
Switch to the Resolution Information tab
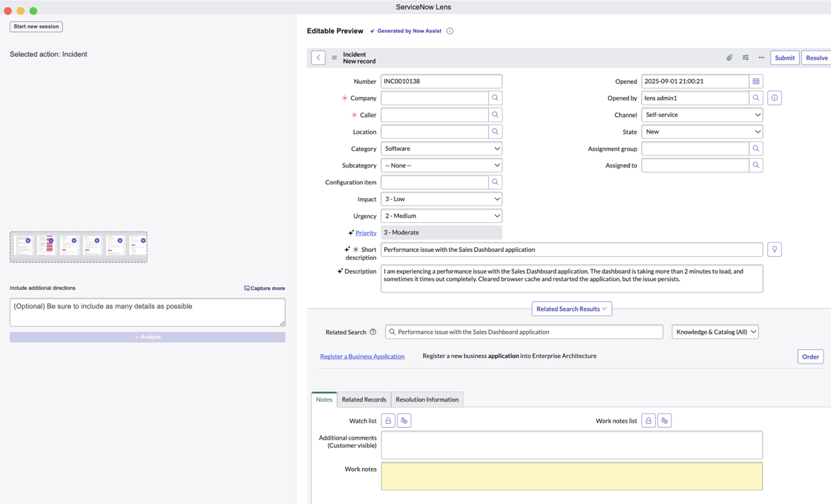tap(427, 399)
